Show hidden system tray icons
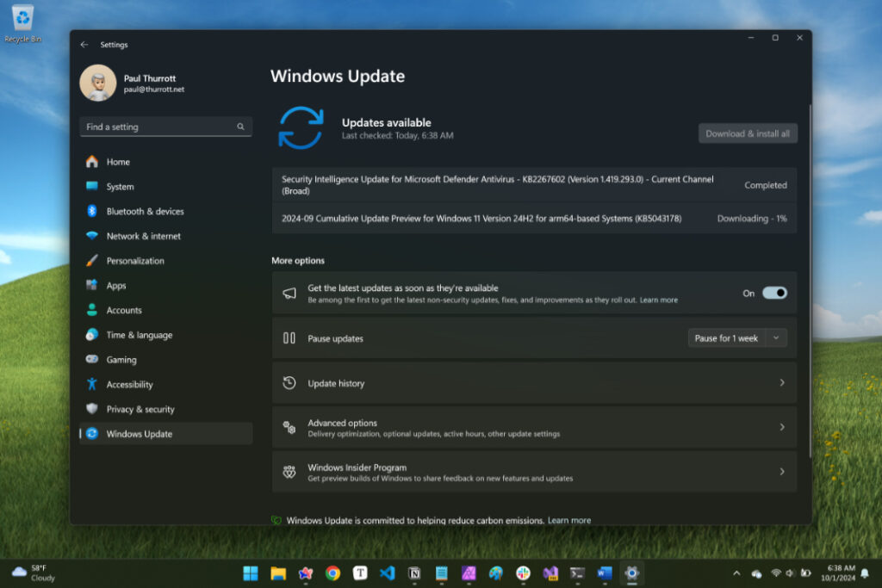This screenshot has height=588, width=882. pyautogui.click(x=736, y=573)
